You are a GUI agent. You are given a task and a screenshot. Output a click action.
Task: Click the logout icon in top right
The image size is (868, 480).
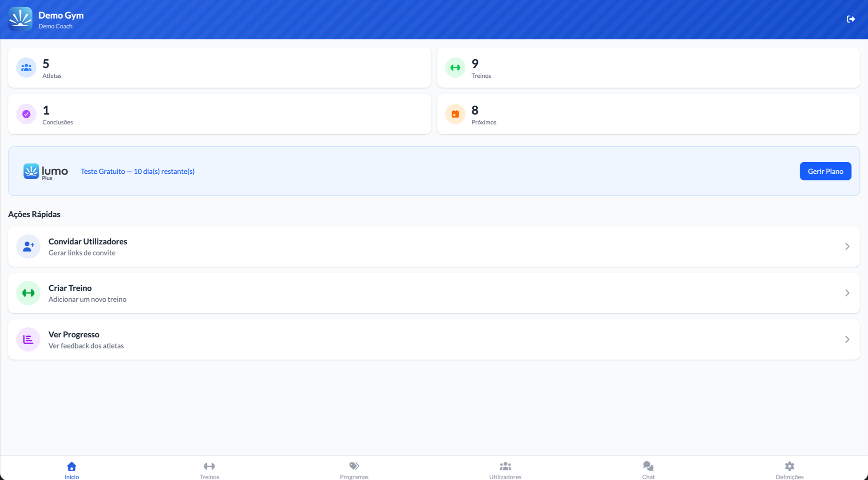pos(851,19)
